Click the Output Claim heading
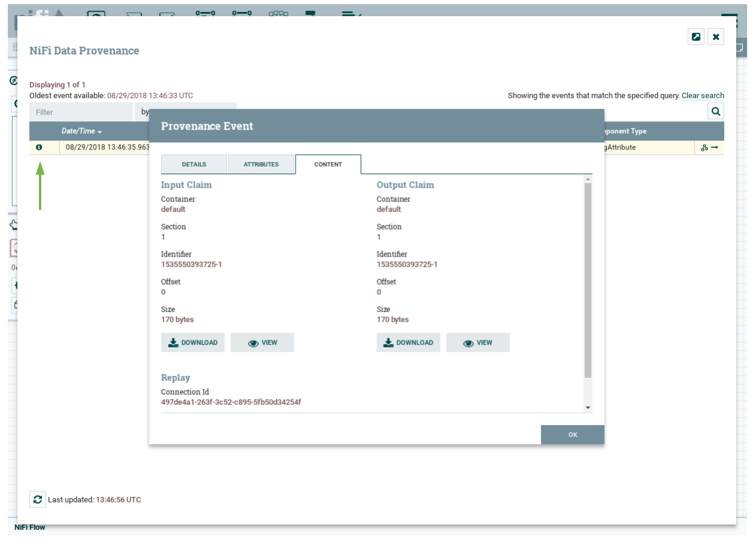 click(405, 185)
